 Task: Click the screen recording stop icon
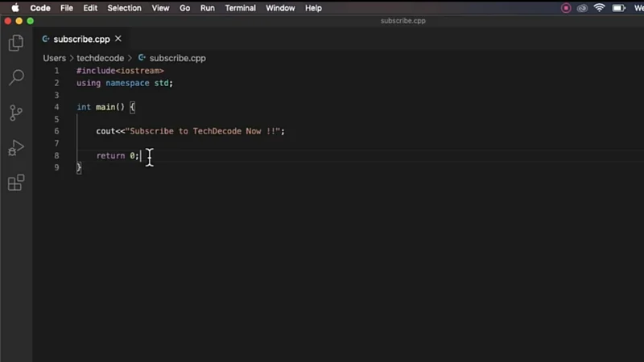[566, 8]
